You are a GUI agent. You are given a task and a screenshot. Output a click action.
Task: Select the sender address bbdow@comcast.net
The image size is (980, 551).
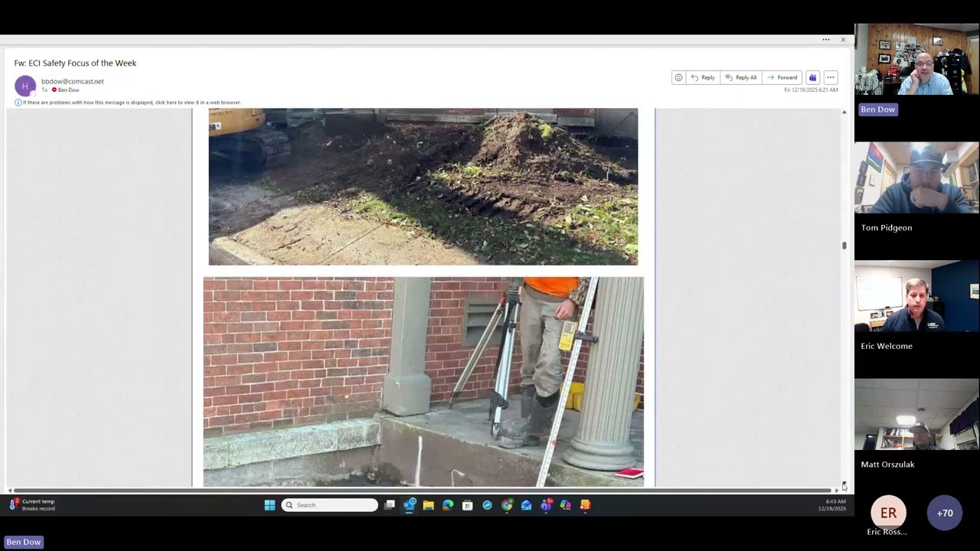coord(72,81)
